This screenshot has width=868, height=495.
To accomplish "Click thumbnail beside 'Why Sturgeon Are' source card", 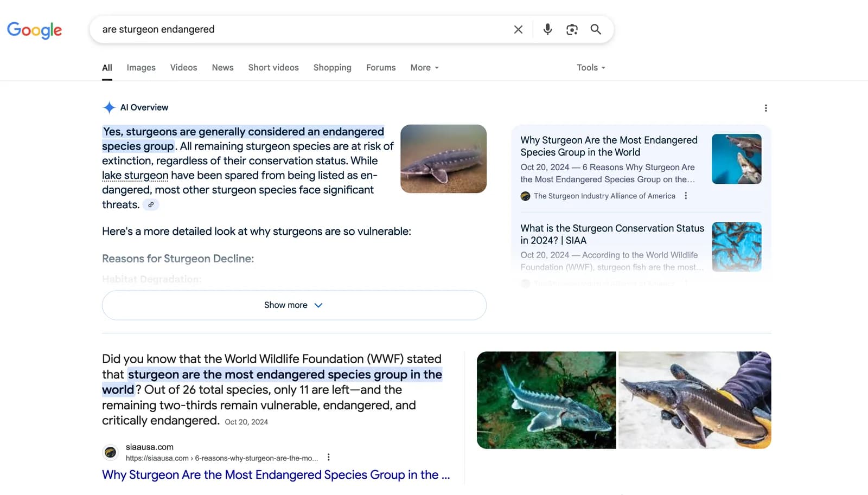I will [x=736, y=159].
